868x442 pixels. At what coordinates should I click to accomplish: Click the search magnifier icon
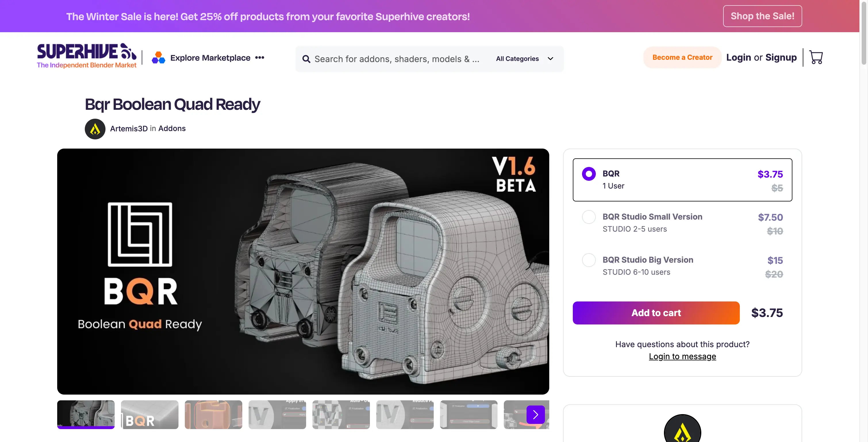306,59
